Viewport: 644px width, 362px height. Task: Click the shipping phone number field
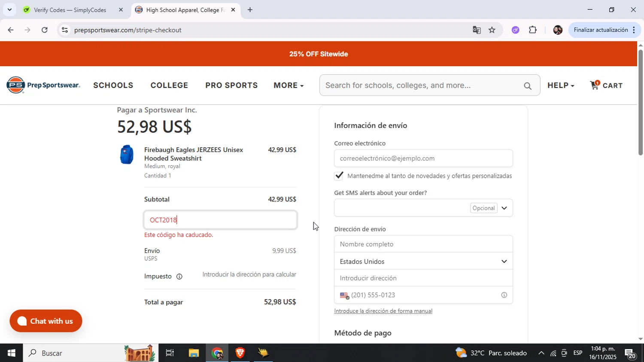tap(423, 295)
